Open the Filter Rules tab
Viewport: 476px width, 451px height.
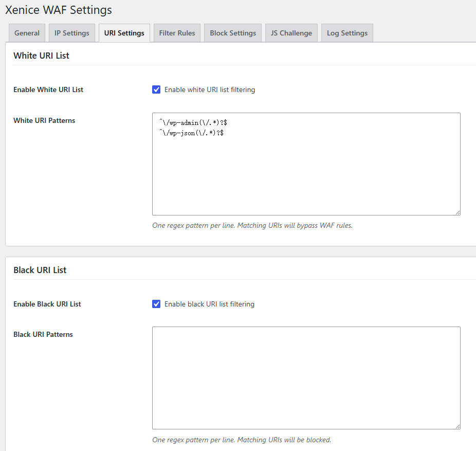pos(177,33)
